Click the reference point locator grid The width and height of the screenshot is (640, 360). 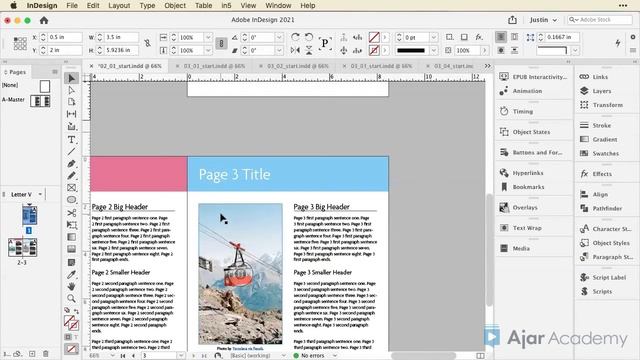20,43
